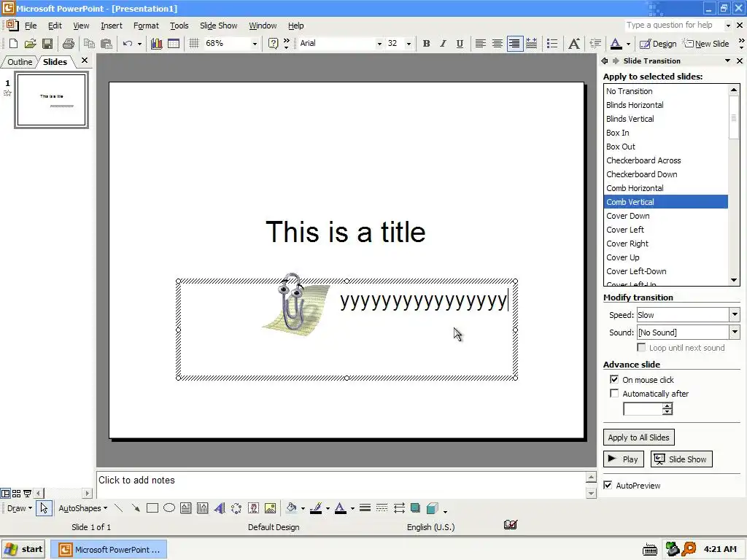The width and height of the screenshot is (747, 560).
Task: Open the transition Speed dropdown
Action: pos(734,315)
